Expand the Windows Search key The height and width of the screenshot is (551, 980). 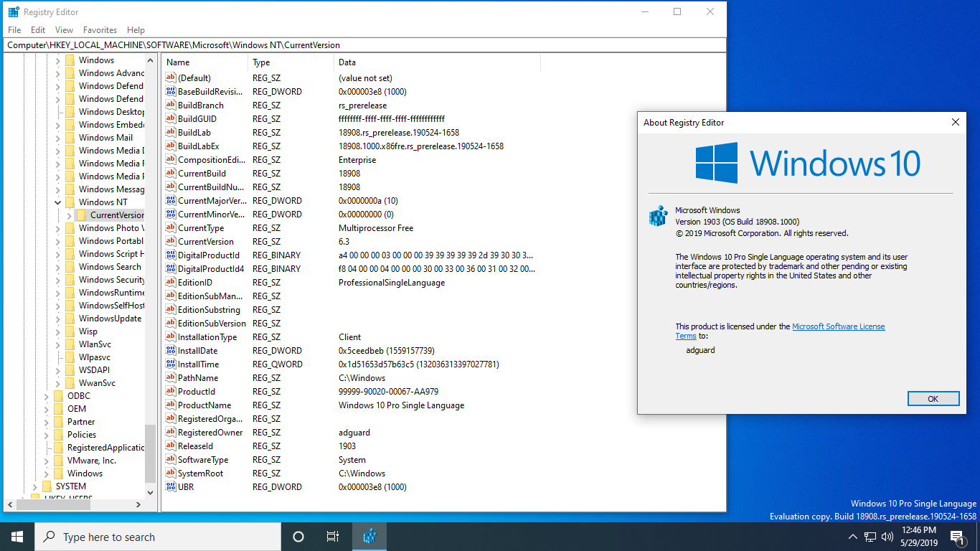(58, 267)
